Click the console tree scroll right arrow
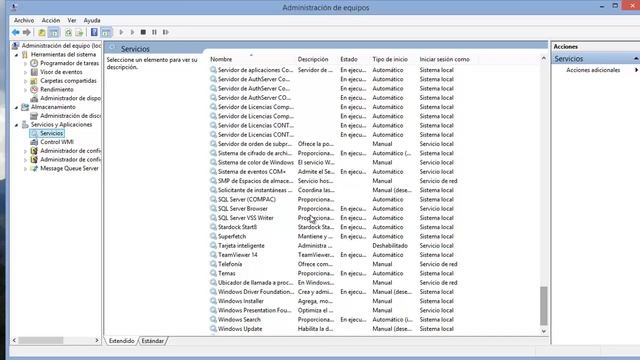Viewport: 640px width, 360px height. 97,340
